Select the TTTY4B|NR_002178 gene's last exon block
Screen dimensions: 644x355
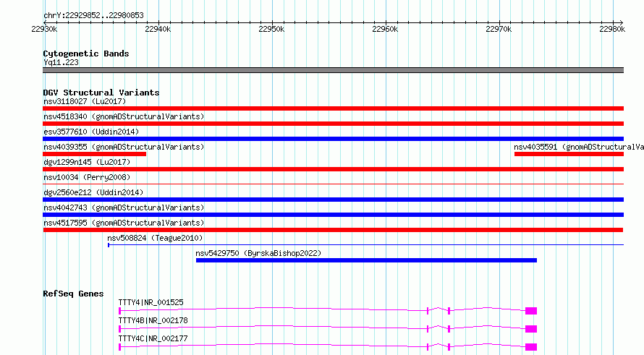point(531,329)
